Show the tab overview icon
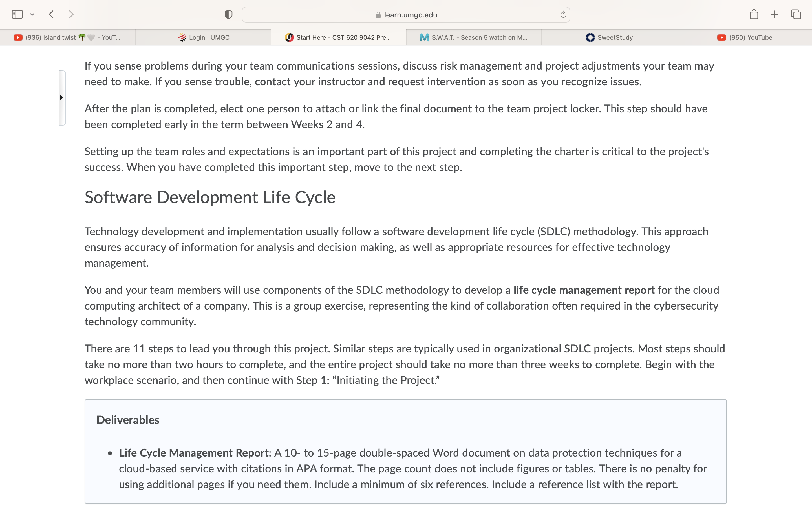This screenshot has height=507, width=812. [x=796, y=14]
